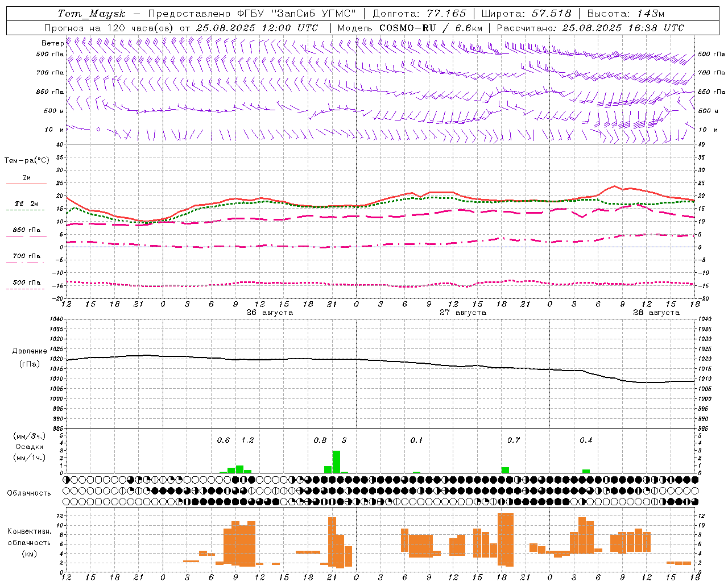Click the '500 гПа' dotted temperature legend entry

tap(26, 285)
